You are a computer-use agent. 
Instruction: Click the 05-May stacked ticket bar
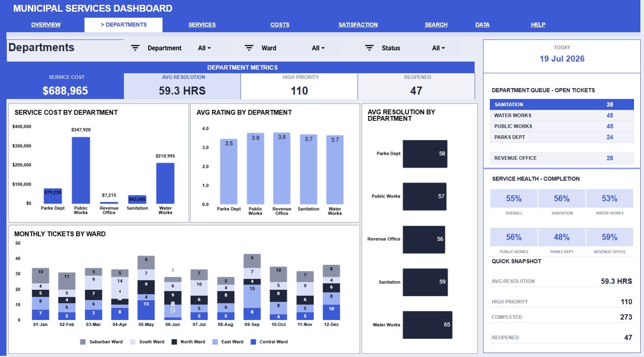tap(146, 288)
